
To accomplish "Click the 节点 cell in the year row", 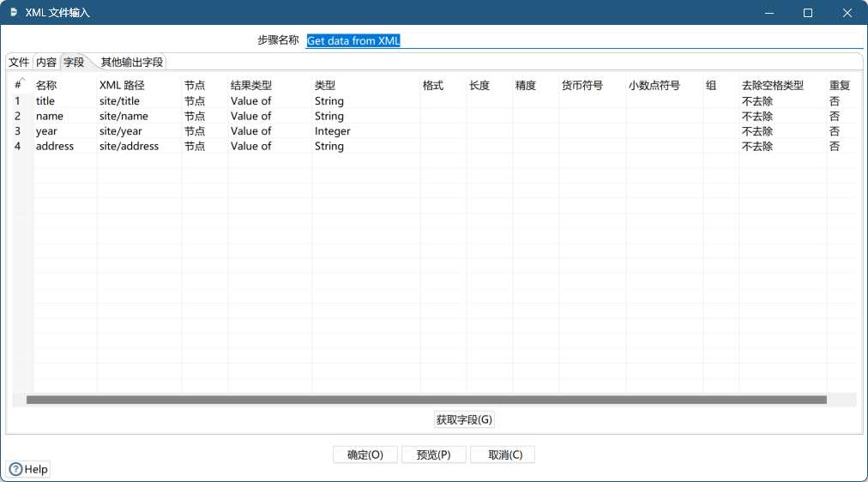I will [x=204, y=130].
